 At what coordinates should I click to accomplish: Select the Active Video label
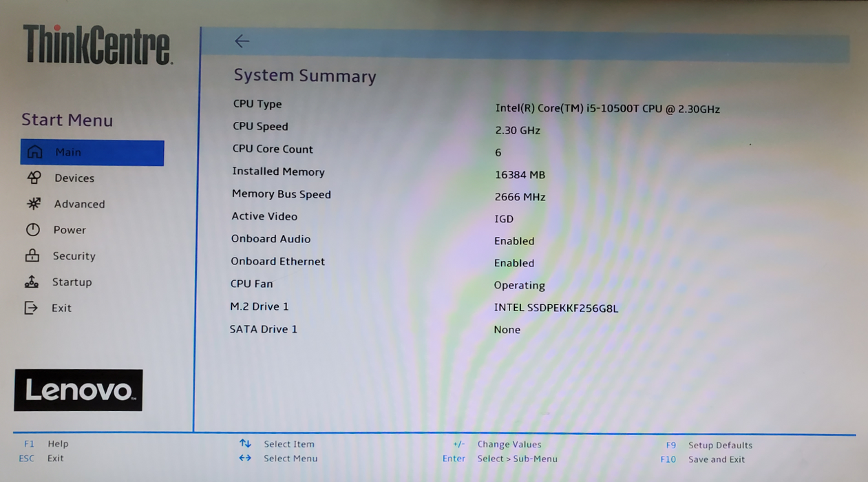(x=264, y=216)
